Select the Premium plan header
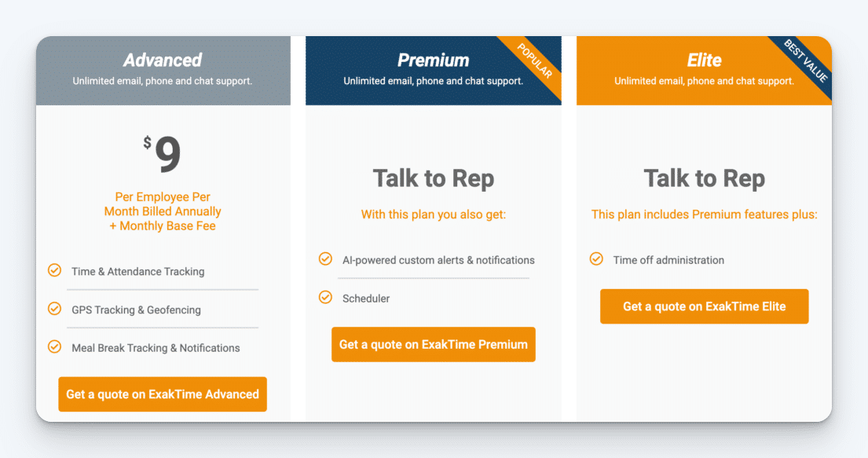 pos(434,60)
